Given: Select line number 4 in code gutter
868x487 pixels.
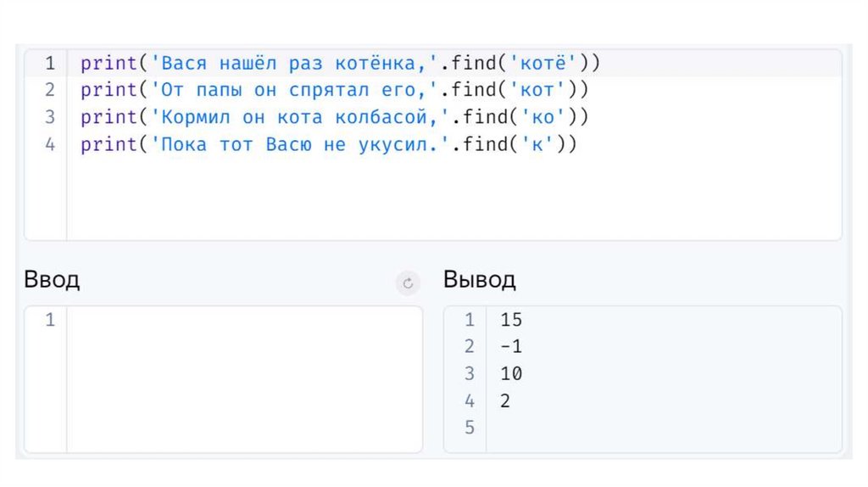Looking at the screenshot, I should (x=49, y=144).
